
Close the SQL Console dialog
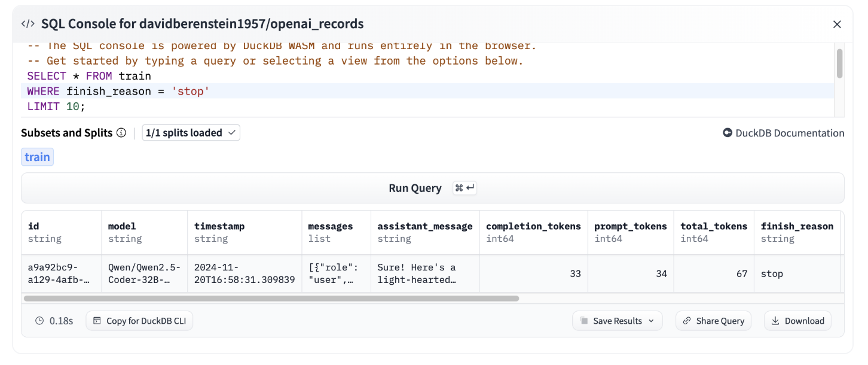coord(837,25)
